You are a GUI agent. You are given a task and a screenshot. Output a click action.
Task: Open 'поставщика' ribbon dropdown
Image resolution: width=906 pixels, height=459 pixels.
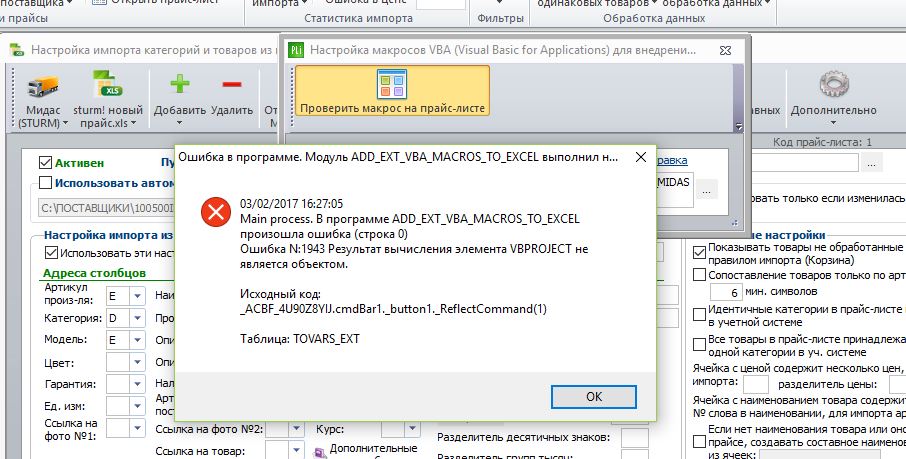[x=70, y=3]
